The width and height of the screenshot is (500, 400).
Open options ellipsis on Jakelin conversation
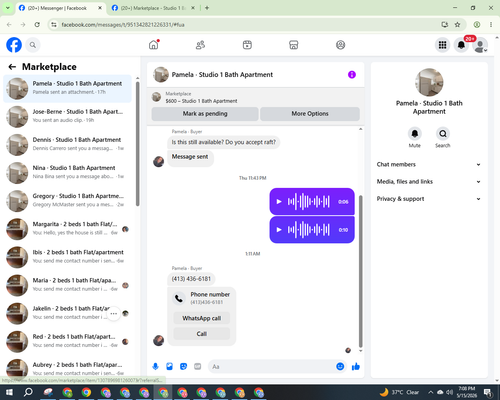[x=114, y=313]
